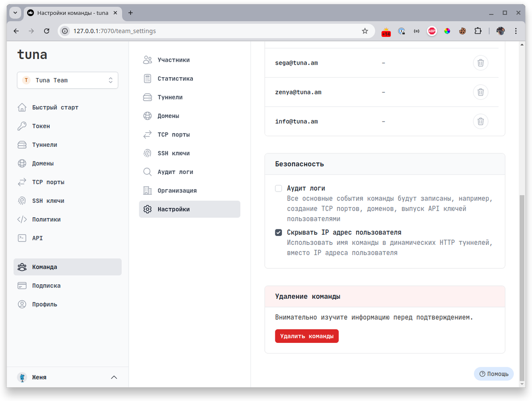532x401 pixels.
Task: Open the Chrome three-dot menu
Action: pyautogui.click(x=516, y=31)
